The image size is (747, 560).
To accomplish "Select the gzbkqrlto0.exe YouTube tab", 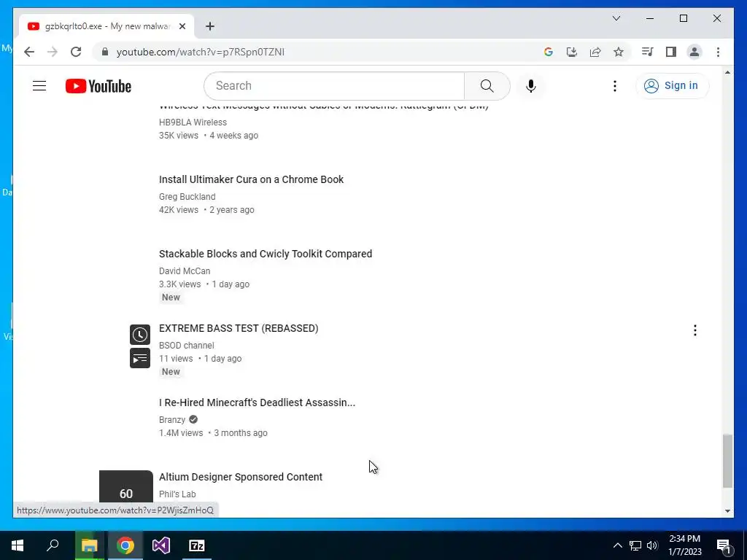I will 107,26.
